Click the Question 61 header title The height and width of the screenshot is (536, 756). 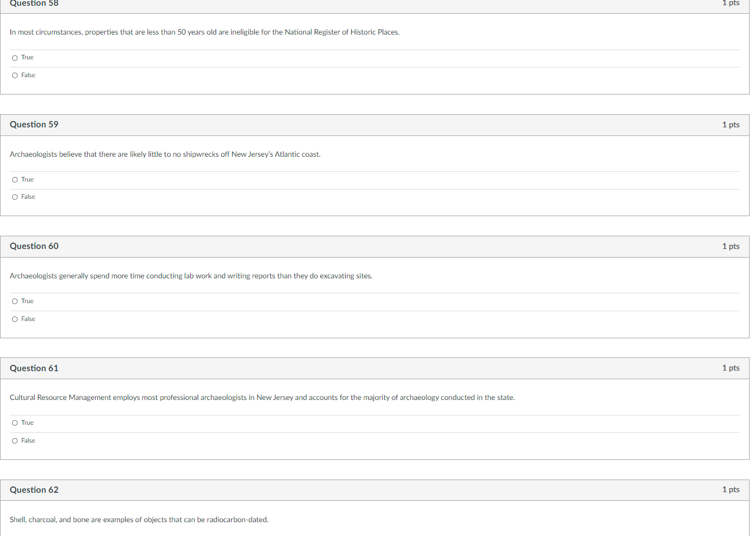[34, 368]
